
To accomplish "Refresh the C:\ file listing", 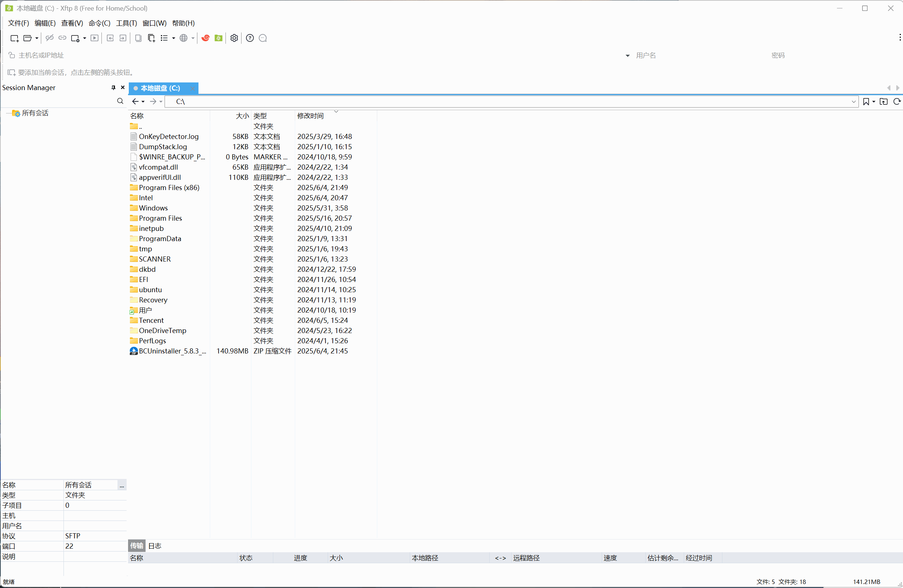I will point(896,101).
